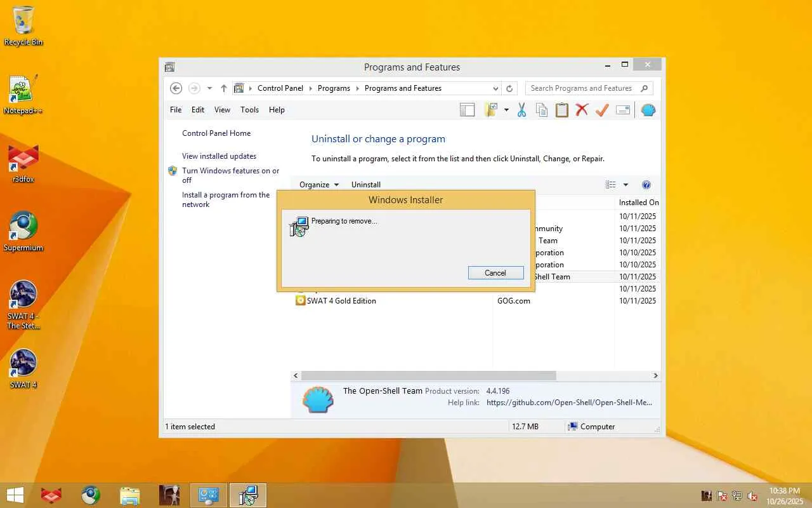
Task: Click the orange checkmark Properties icon
Action: tap(602, 110)
